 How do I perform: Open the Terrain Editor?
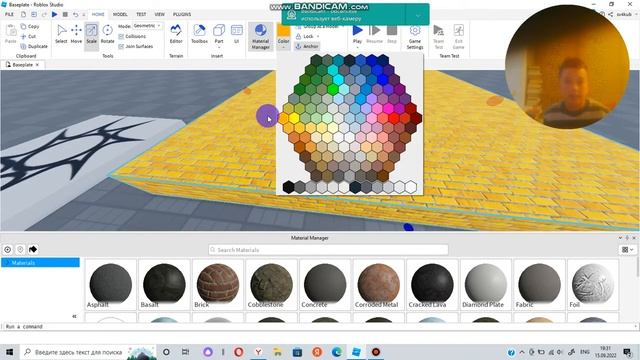point(176,34)
